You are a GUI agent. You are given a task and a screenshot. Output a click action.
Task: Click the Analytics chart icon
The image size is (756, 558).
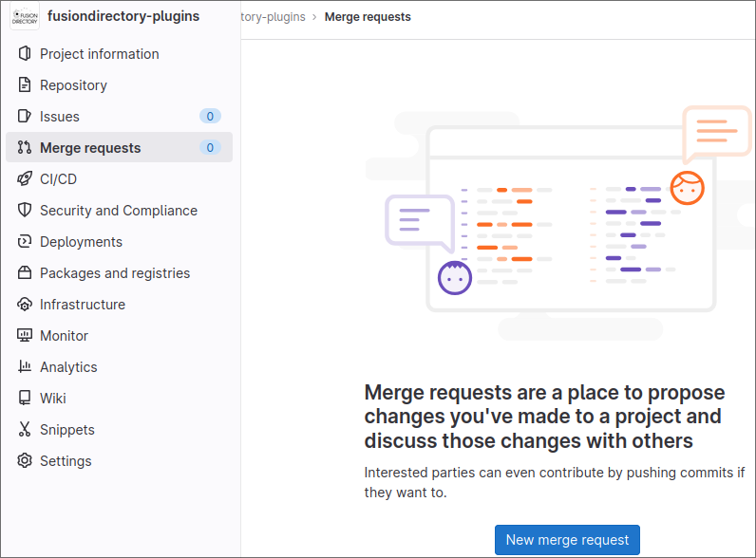click(x=25, y=366)
